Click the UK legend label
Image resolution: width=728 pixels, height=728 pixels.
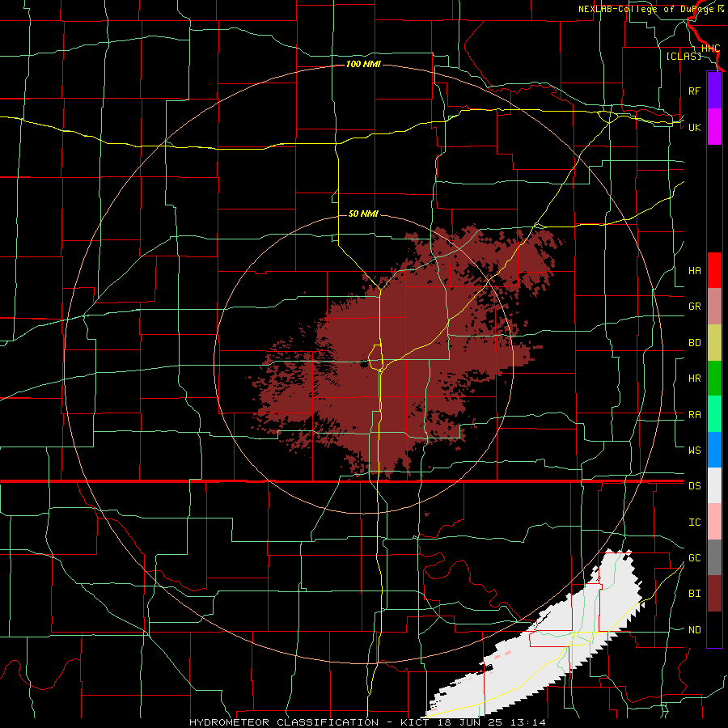click(x=694, y=127)
